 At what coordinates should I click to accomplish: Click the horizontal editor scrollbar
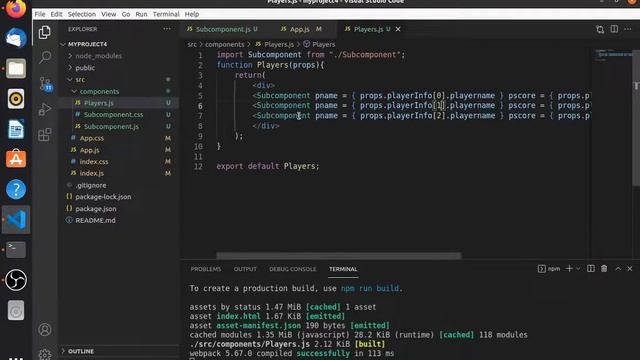[338, 256]
